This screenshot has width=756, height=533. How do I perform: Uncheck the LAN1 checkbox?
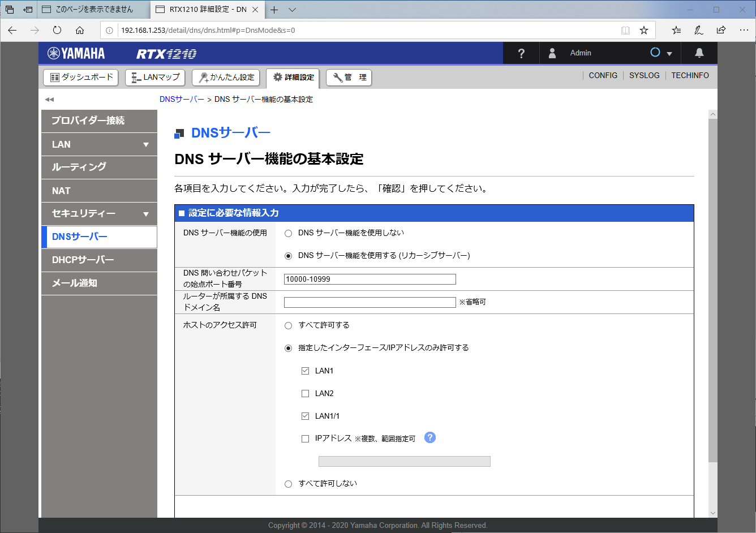coord(306,371)
